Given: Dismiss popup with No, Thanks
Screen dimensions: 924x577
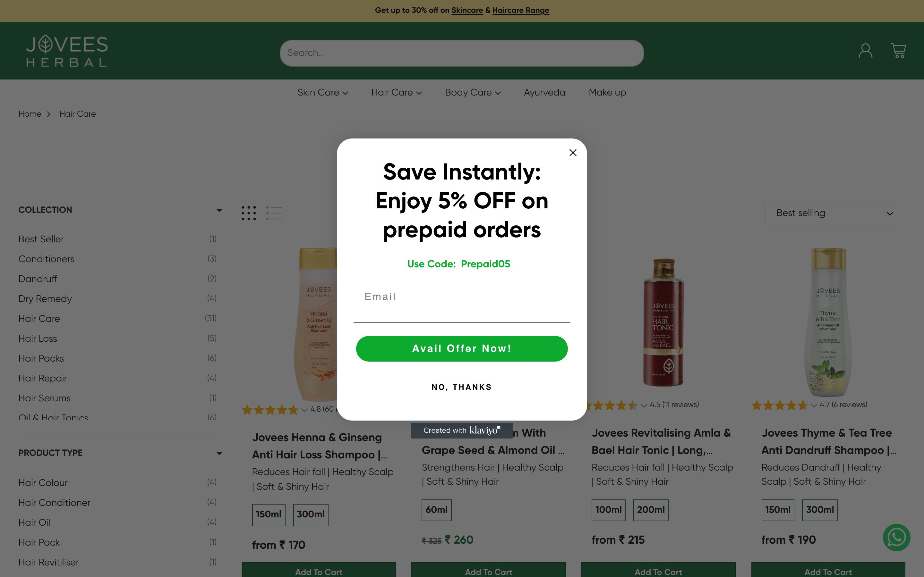Looking at the screenshot, I should tap(462, 387).
